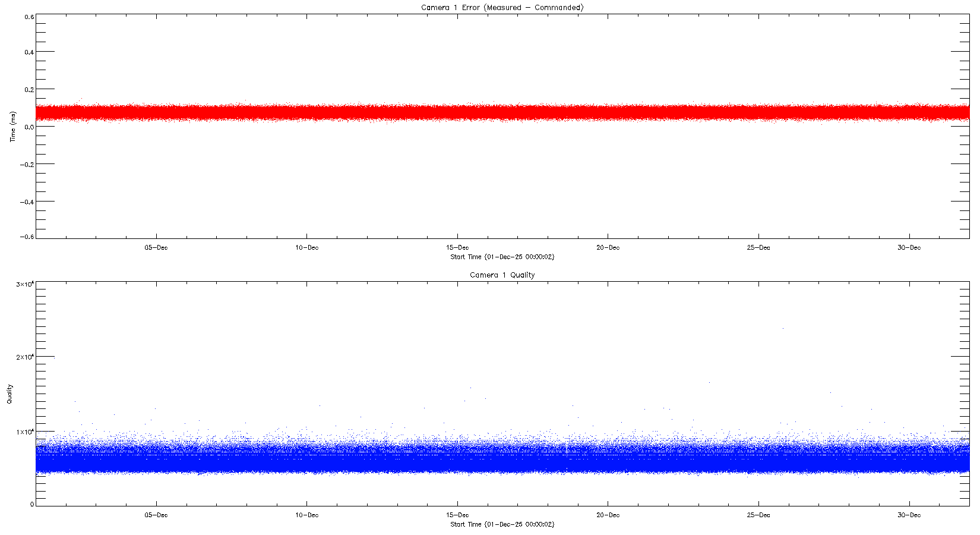Click the highest blue outlier point near 25-Dec
The width and height of the screenshot is (980, 535).
[783, 328]
